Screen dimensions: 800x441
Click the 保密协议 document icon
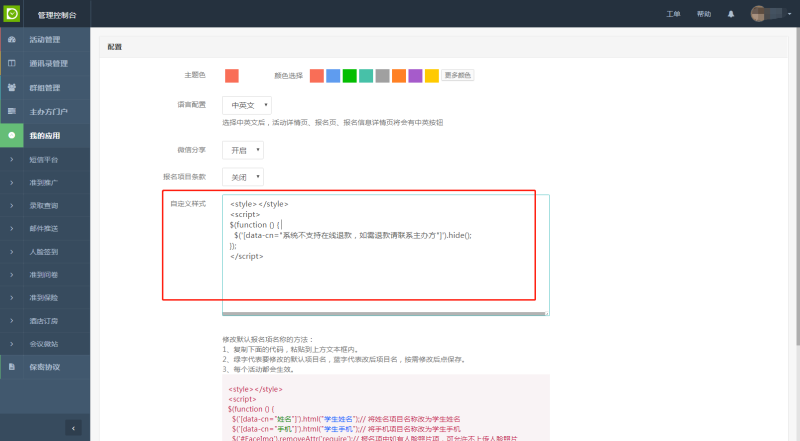[x=12, y=366]
